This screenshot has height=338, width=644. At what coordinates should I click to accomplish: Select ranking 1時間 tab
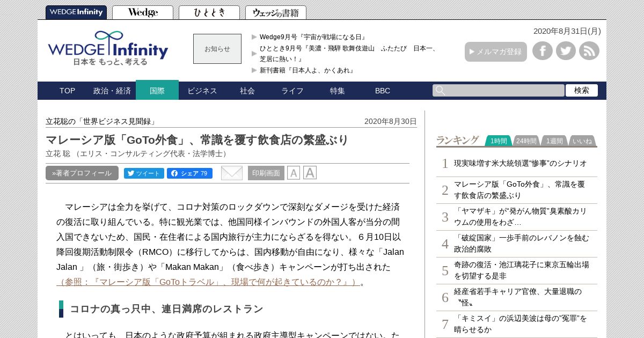click(499, 141)
